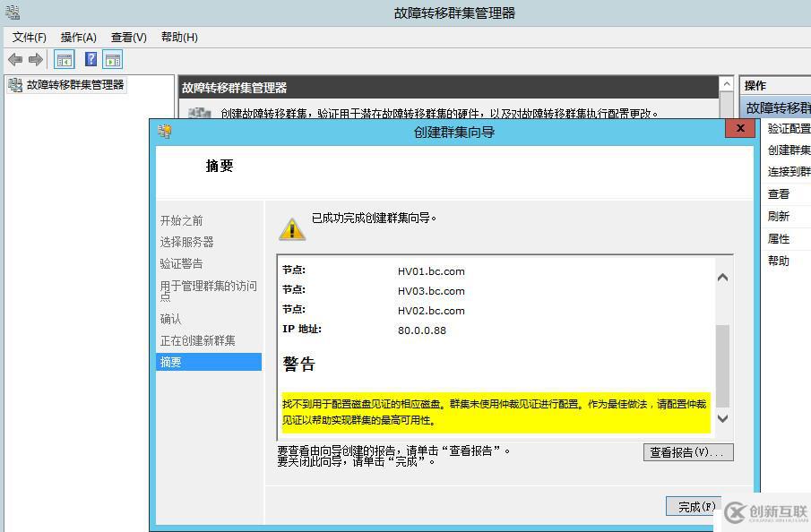Open help with the question mark icon
This screenshot has height=532, width=811.
coord(91,59)
